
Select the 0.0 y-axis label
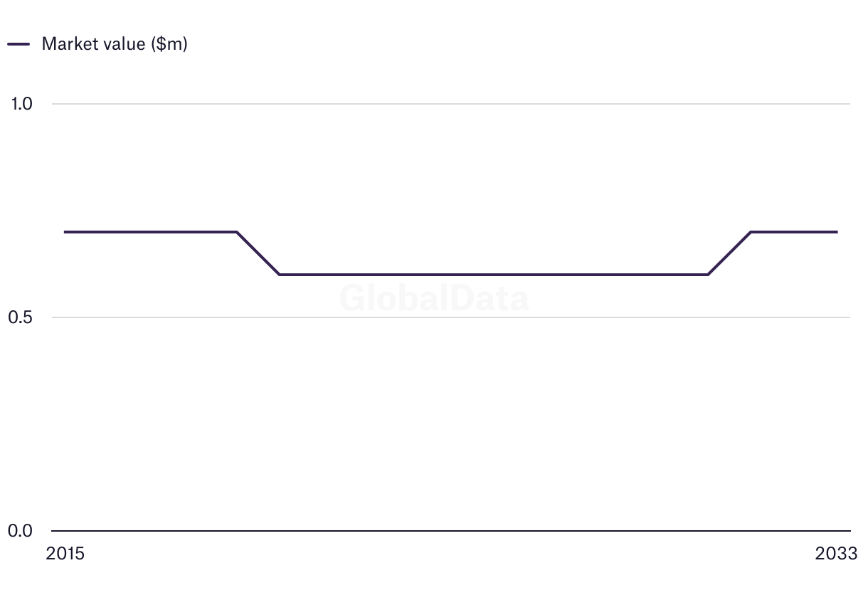pos(21,531)
